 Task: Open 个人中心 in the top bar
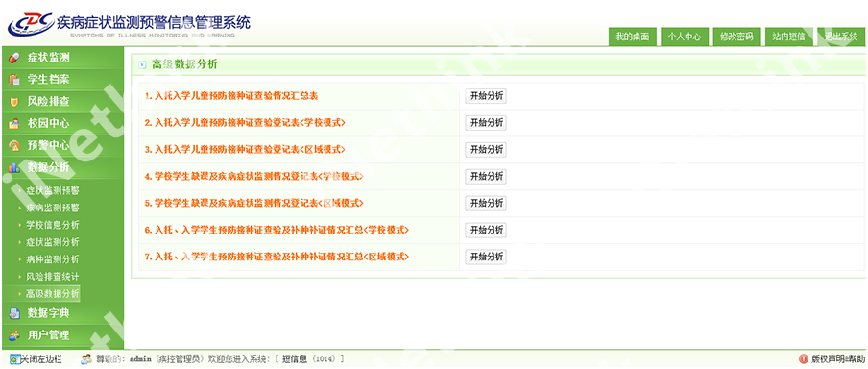[685, 37]
